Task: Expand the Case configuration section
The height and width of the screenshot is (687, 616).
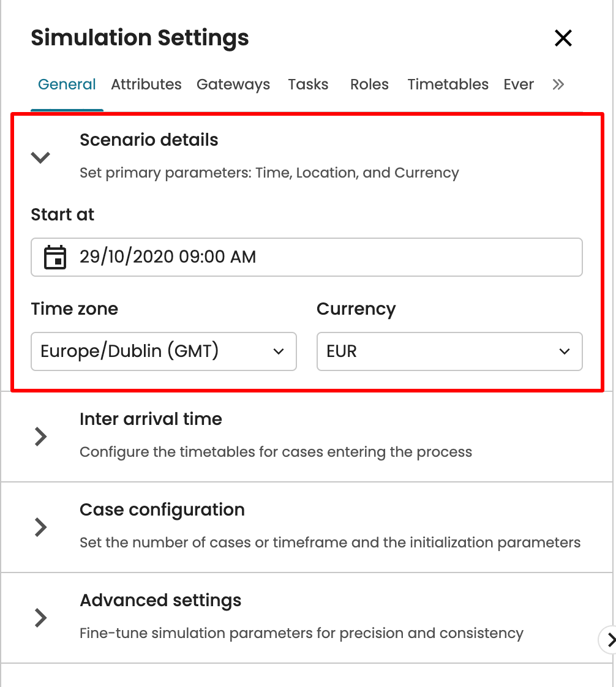Action: click(41, 527)
